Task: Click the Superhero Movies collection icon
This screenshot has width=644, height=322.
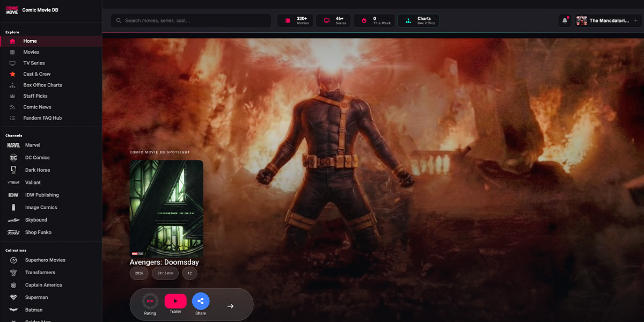Action: point(13,260)
